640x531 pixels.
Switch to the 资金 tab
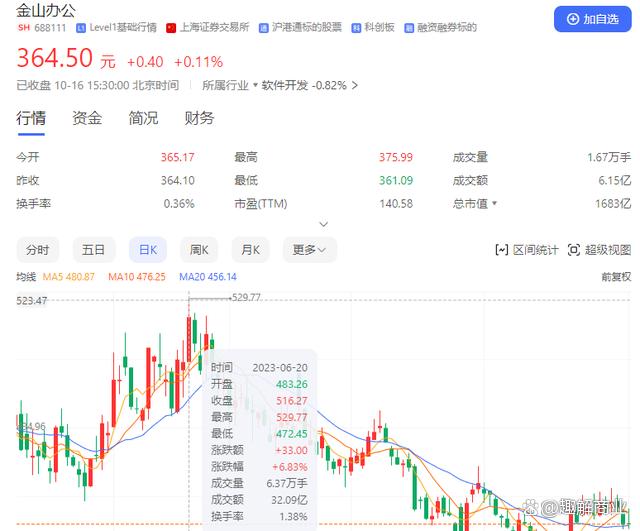click(x=87, y=118)
